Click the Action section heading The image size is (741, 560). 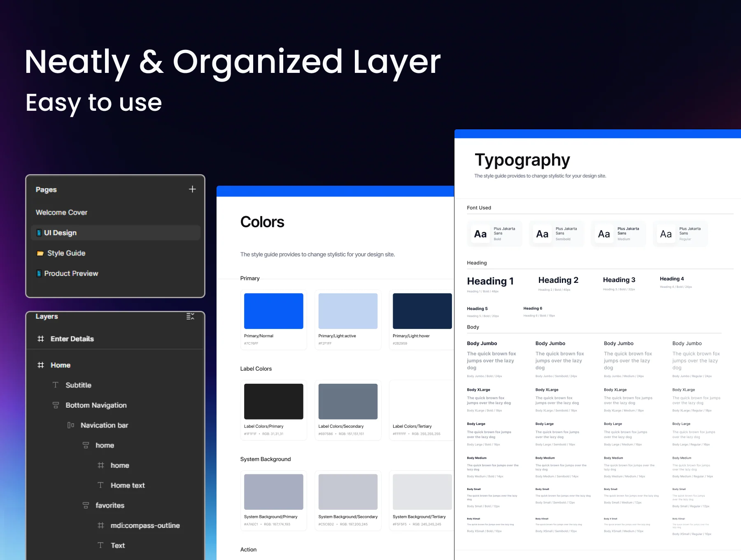click(248, 550)
